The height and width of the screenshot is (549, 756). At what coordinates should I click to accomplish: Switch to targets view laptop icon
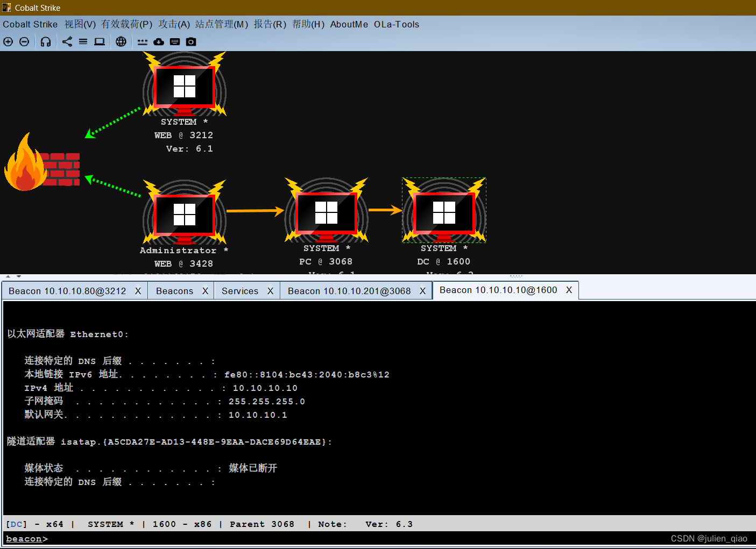click(x=100, y=41)
